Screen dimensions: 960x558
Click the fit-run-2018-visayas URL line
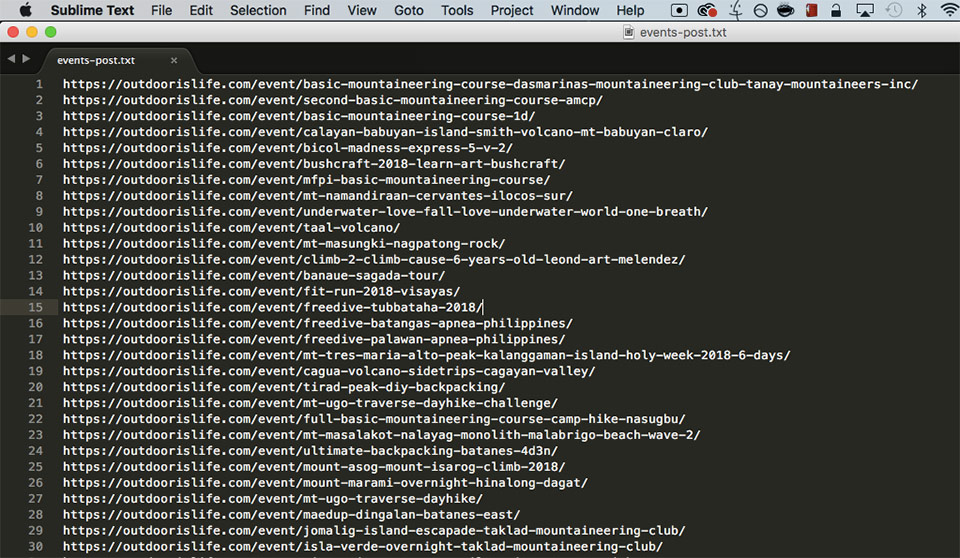click(x=261, y=291)
